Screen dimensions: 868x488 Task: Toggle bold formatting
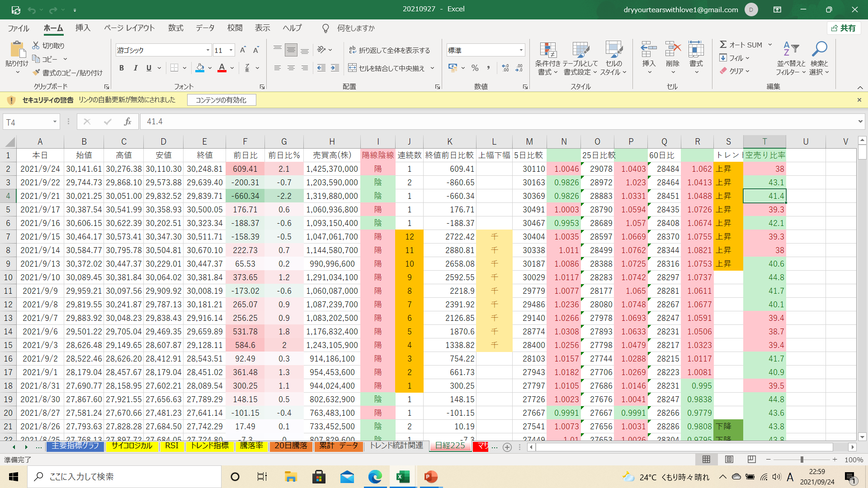pos(121,68)
